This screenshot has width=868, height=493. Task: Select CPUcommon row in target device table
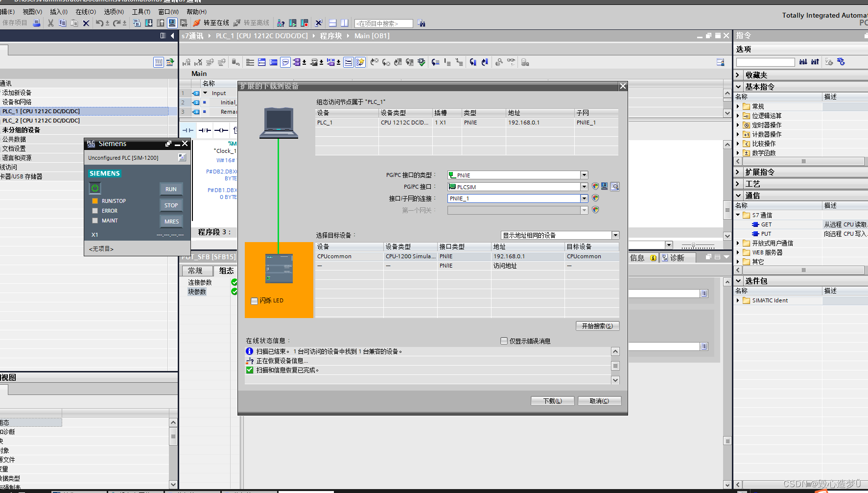[x=467, y=256]
